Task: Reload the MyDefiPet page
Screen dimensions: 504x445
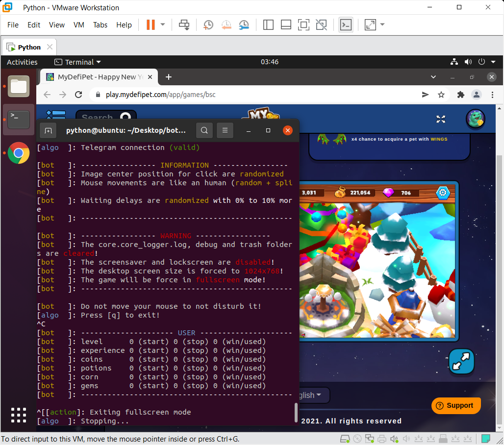Action: click(x=78, y=95)
